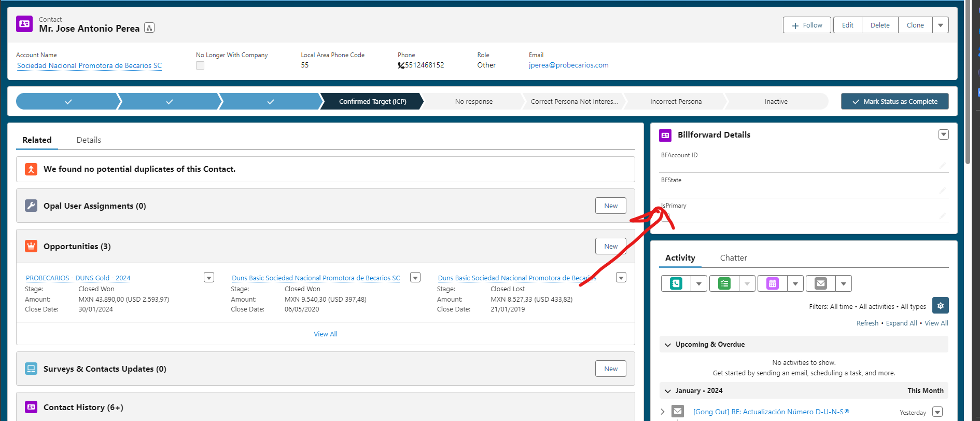Viewport: 980px width, 421px height.
Task: Open the Gong Out RE: Actualización Número D-U-N-S email
Action: 771,412
